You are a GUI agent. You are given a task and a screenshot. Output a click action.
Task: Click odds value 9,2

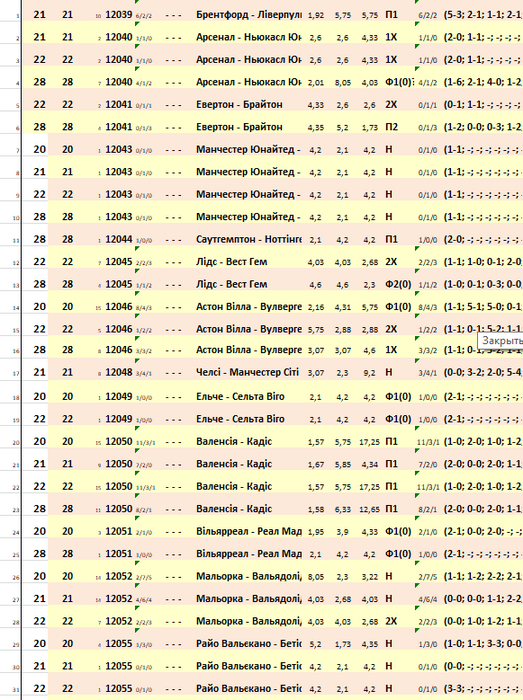tap(369, 373)
